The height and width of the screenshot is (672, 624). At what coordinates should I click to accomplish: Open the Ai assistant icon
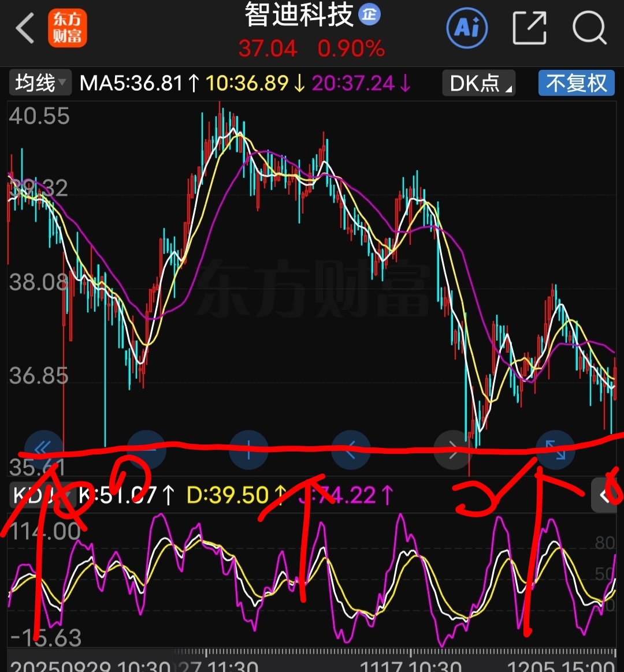click(x=467, y=28)
